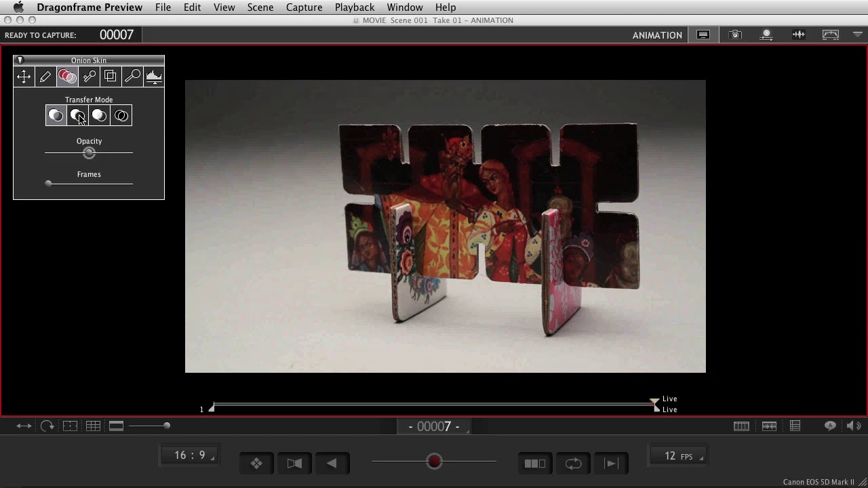This screenshot has height=488, width=868.
Task: Show the composition grid overlay
Action: (x=93, y=426)
